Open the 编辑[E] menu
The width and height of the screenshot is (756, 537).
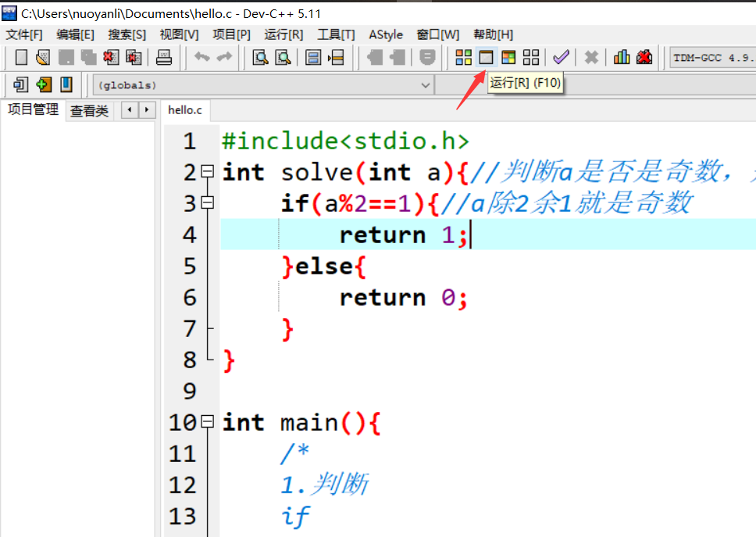75,34
